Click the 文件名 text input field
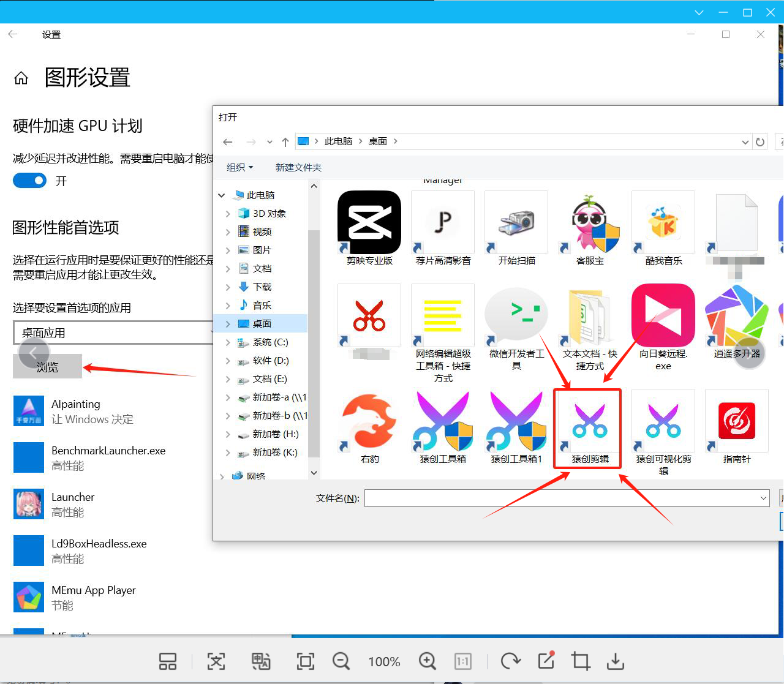The height and width of the screenshot is (684, 784). (560, 498)
